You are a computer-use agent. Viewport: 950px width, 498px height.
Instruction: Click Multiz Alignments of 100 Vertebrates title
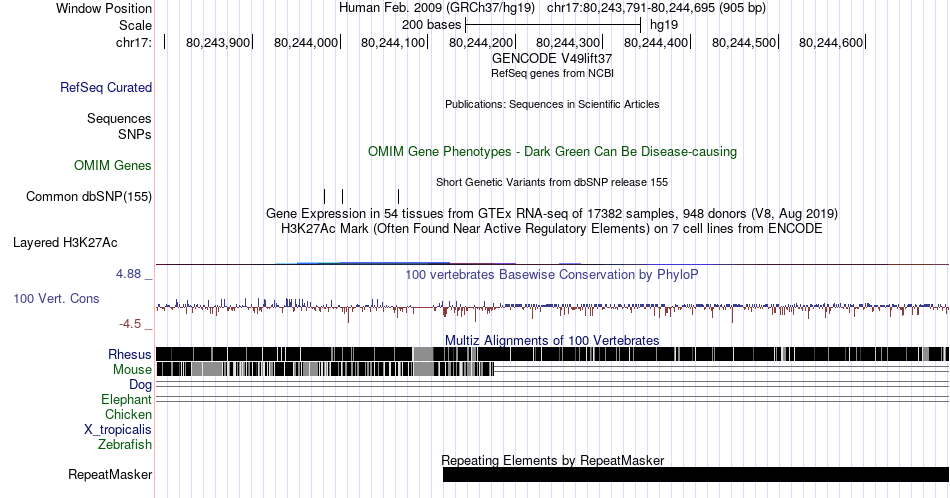(x=552, y=340)
